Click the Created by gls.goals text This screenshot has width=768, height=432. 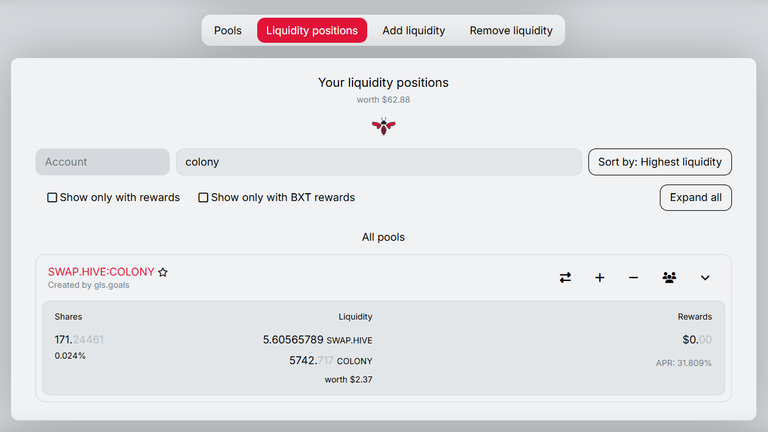[89, 285]
